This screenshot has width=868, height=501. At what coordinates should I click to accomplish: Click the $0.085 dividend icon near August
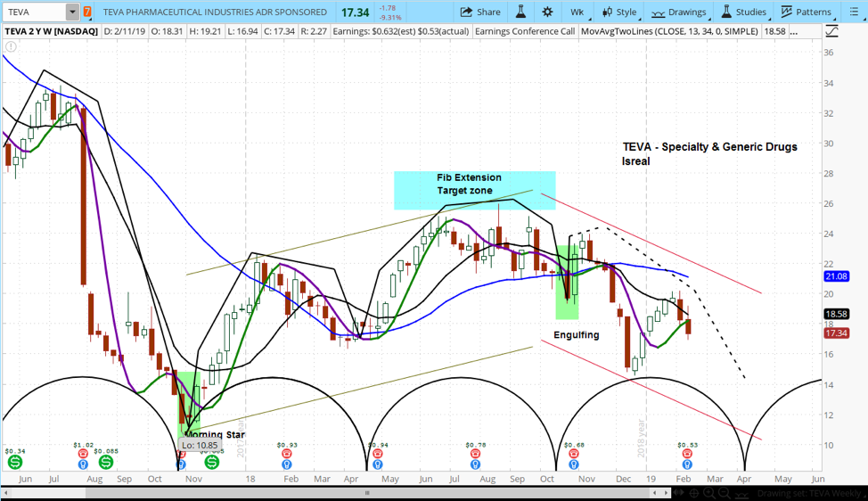[106, 462]
